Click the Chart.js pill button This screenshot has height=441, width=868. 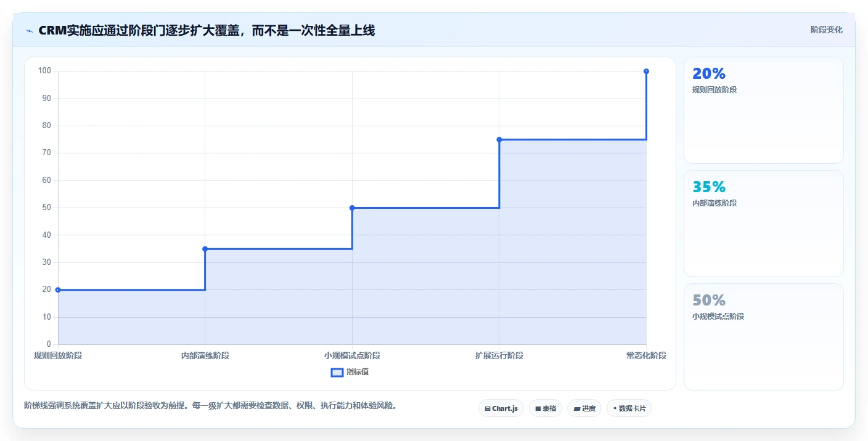click(501, 408)
